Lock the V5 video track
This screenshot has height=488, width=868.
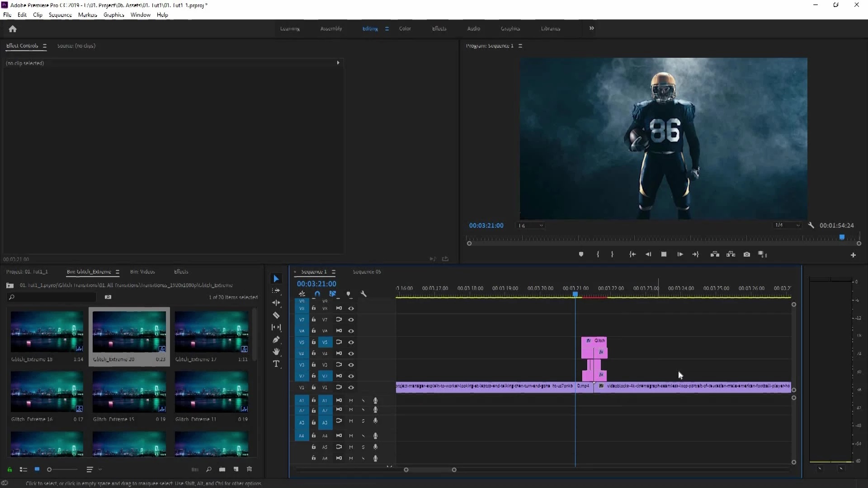[x=314, y=342]
